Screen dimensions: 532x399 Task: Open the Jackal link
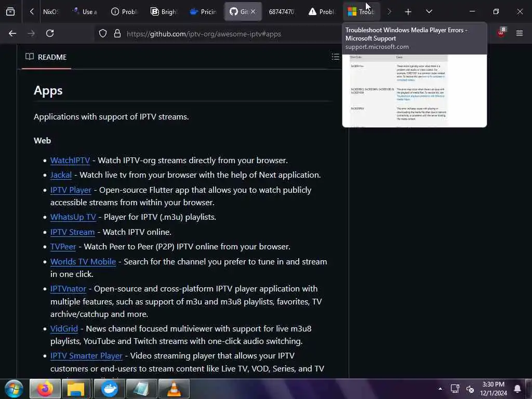click(x=61, y=175)
